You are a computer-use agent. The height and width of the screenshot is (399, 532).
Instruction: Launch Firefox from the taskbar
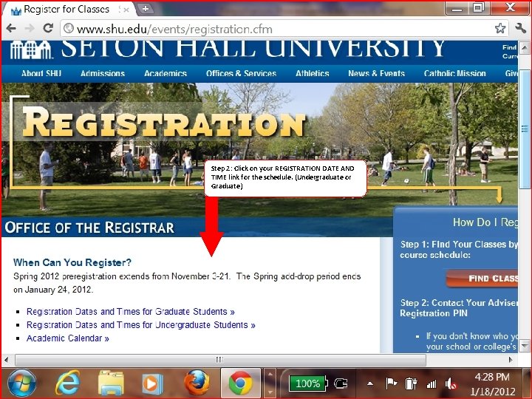pyautogui.click(x=197, y=383)
